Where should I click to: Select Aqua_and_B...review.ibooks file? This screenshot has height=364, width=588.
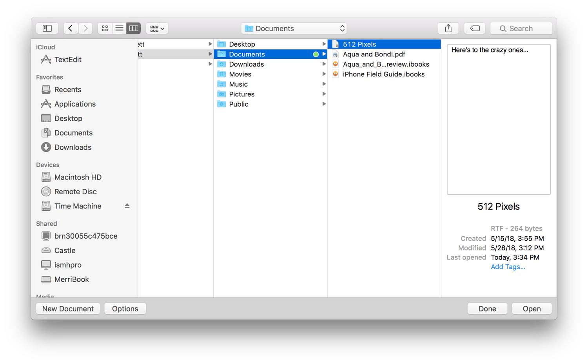point(384,64)
